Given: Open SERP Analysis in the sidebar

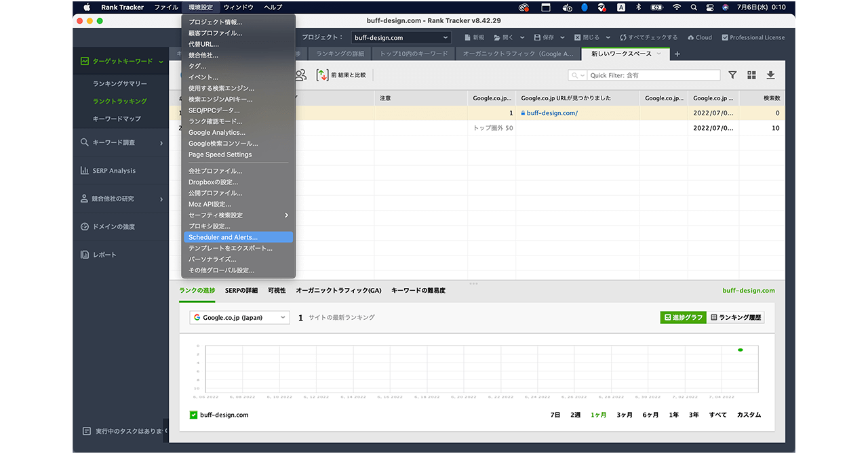Looking at the screenshot, I should tap(114, 171).
